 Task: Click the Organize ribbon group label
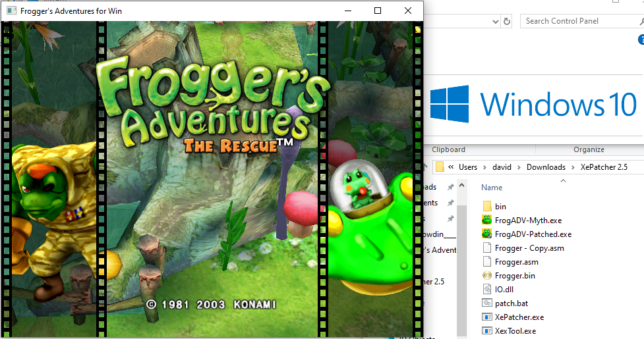589,149
